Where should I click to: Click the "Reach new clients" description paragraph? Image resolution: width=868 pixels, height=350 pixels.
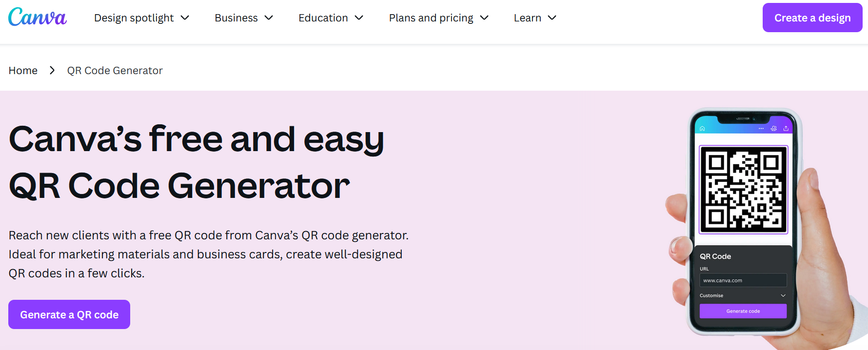(x=209, y=254)
